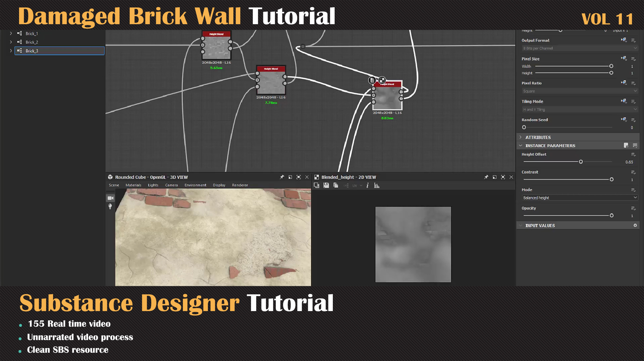
Task: Click the light bulb icon in 3D View
Action: point(110,206)
